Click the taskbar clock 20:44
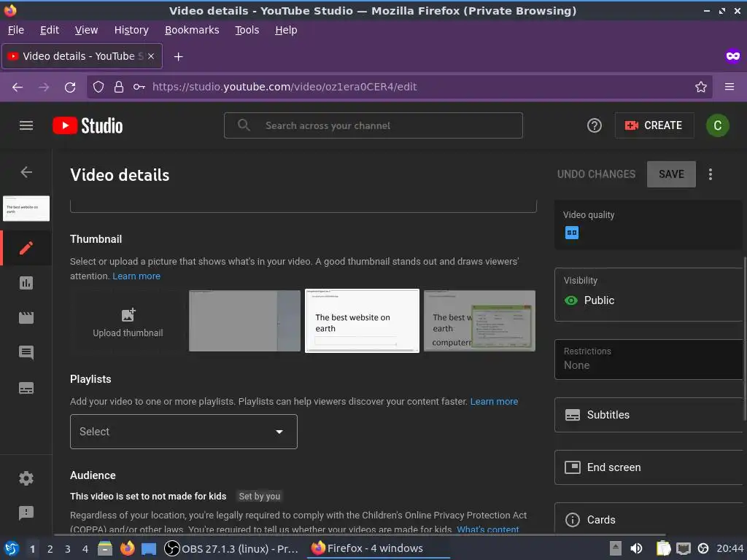Viewport: 747px width, 560px height. coord(729,548)
